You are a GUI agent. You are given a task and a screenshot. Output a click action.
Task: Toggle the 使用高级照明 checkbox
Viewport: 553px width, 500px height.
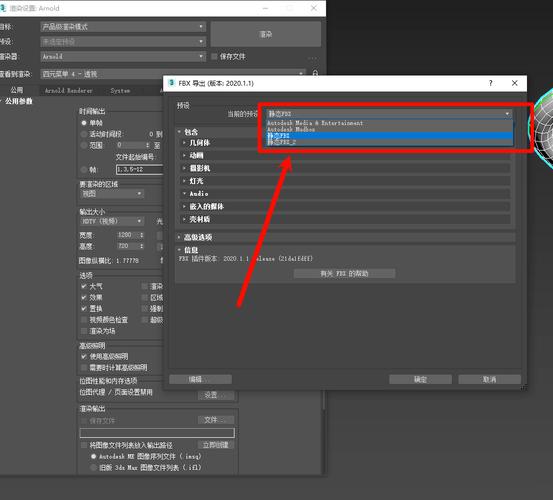click(x=84, y=356)
